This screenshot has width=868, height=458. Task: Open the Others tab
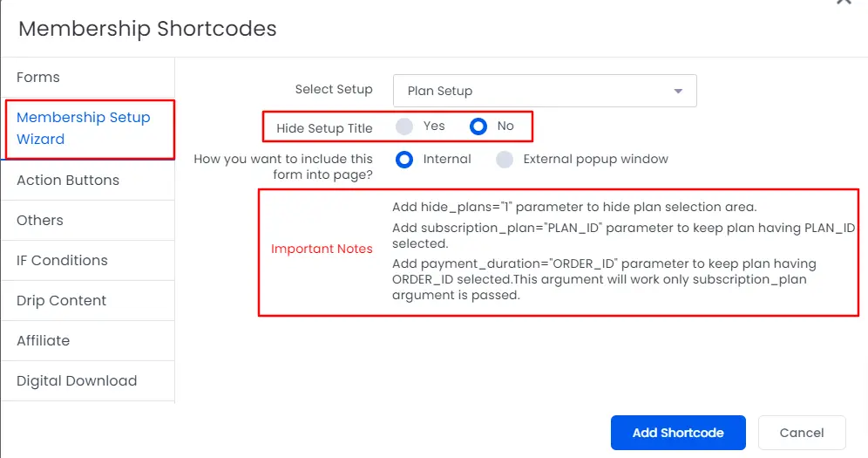click(x=40, y=221)
